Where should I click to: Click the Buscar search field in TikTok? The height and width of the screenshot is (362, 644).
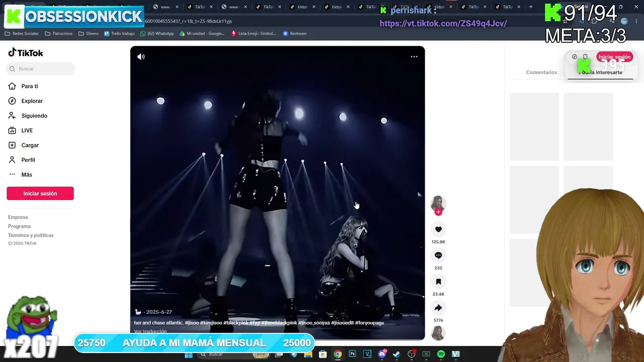click(40, 69)
